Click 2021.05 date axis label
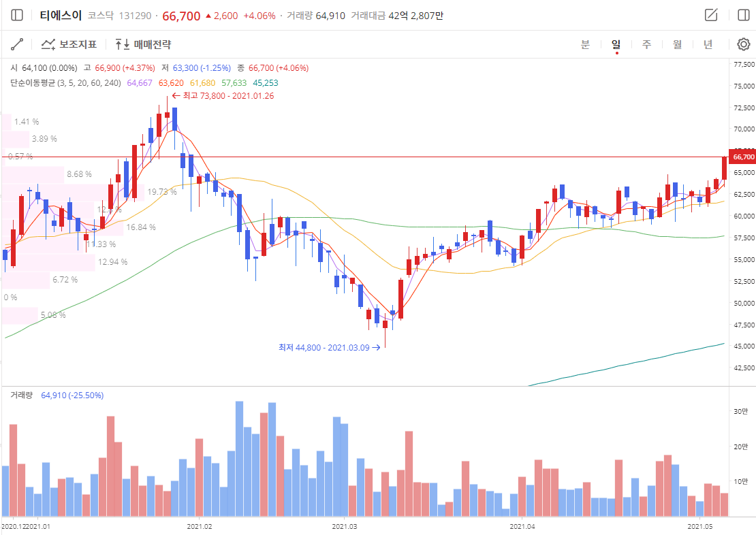 (x=700, y=526)
